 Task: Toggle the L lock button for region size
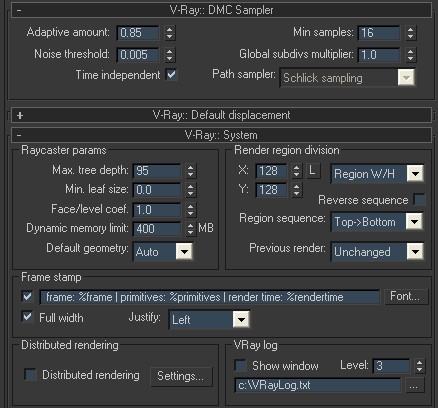point(313,171)
